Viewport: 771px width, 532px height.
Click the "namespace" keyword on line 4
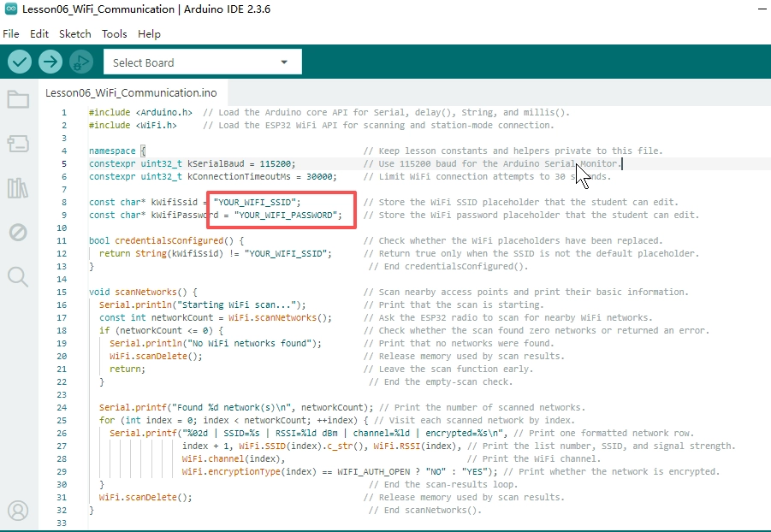pos(112,151)
